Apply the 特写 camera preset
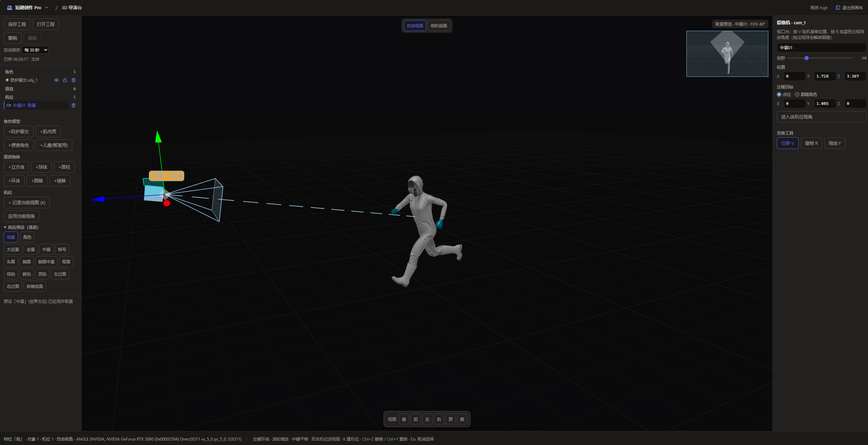The height and width of the screenshot is (445, 868). pos(62,249)
